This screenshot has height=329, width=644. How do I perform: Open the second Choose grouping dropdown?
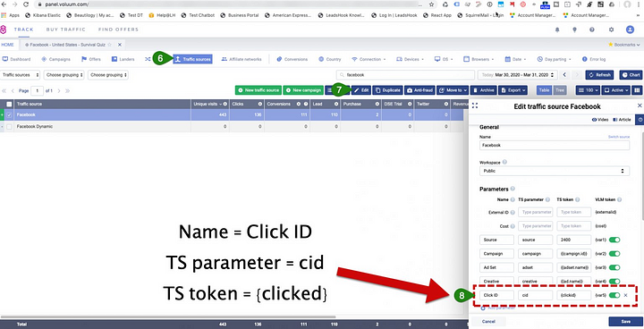point(64,75)
